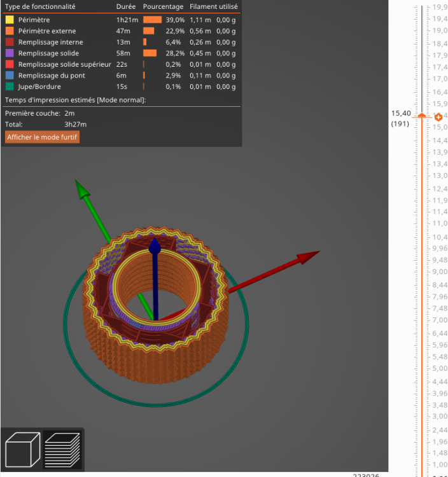Click the 1h21m duration value
The height and width of the screenshot is (477, 448).
pyautogui.click(x=127, y=20)
